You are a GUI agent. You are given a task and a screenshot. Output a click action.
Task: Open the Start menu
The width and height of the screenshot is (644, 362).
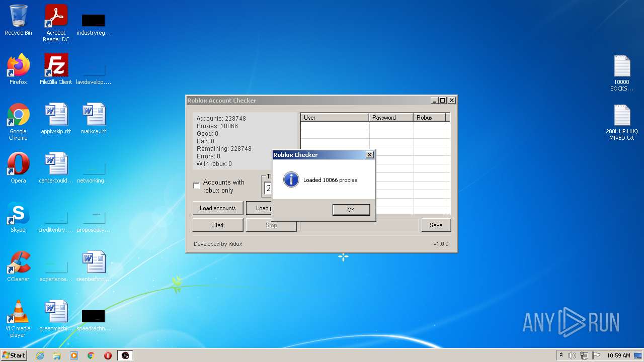(x=14, y=355)
